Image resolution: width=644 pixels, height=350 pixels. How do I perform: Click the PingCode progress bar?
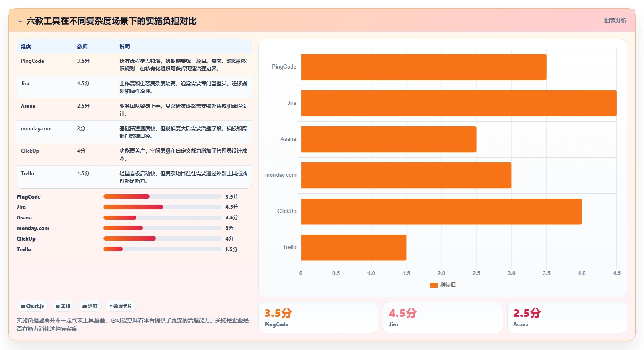click(x=162, y=196)
